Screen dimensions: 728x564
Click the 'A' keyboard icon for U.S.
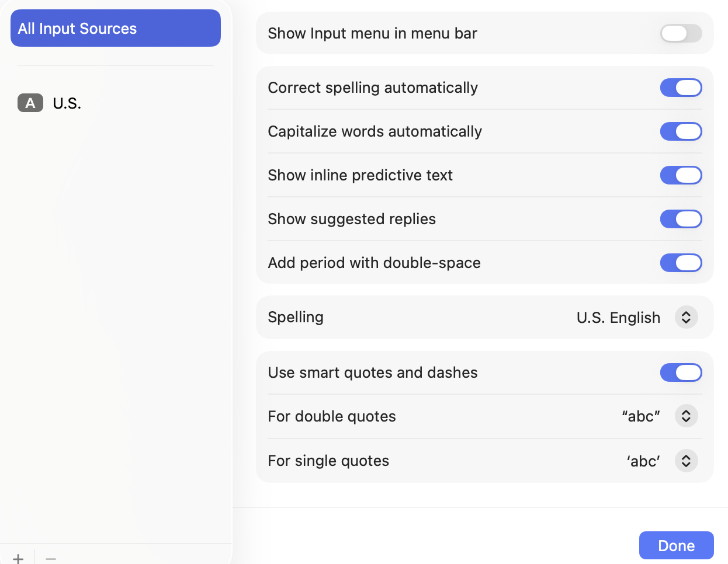pyautogui.click(x=30, y=103)
